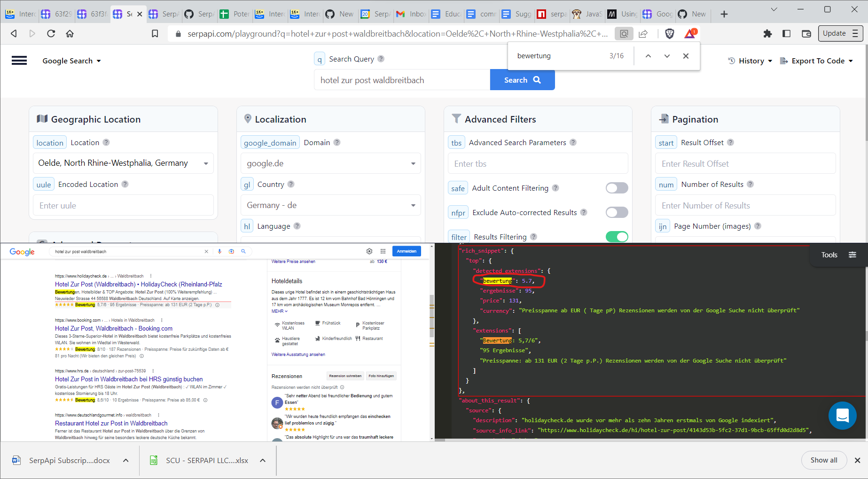
Task: Expand SerpApi Subscrip docx download options
Action: point(126,460)
